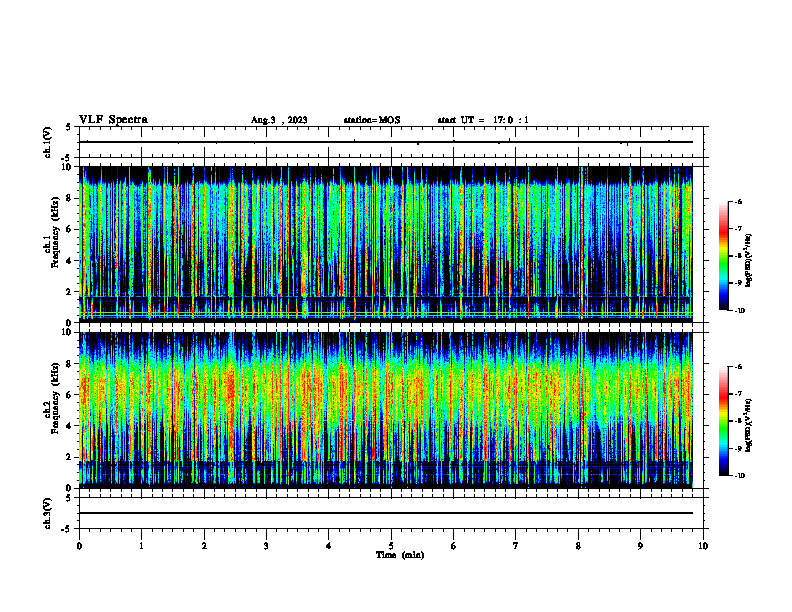Click the "ch.3(V)" axis label
Image resolution: width=792 pixels, height=612 pixels.
pyautogui.click(x=48, y=513)
